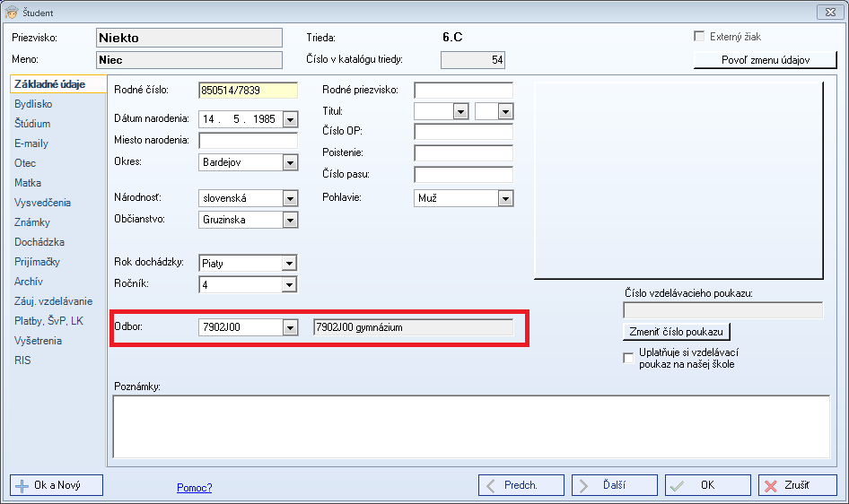Switch to the Bydlisko tab
This screenshot has height=504, width=849.
click(33, 104)
